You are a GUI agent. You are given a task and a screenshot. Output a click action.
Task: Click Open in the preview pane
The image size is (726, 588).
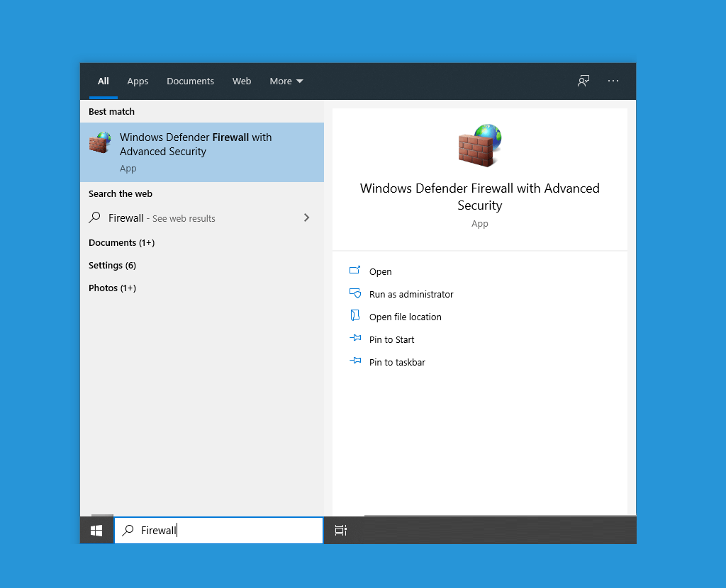[x=380, y=271]
